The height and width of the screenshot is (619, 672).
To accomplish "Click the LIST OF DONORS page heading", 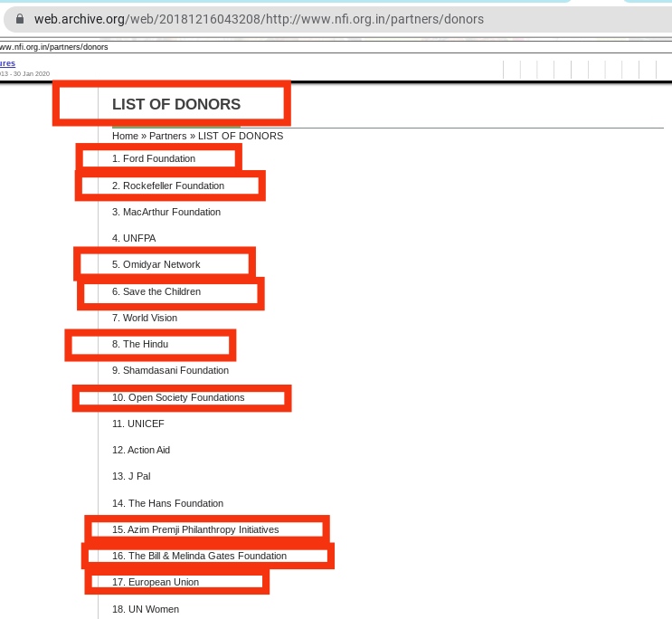I will (176, 104).
